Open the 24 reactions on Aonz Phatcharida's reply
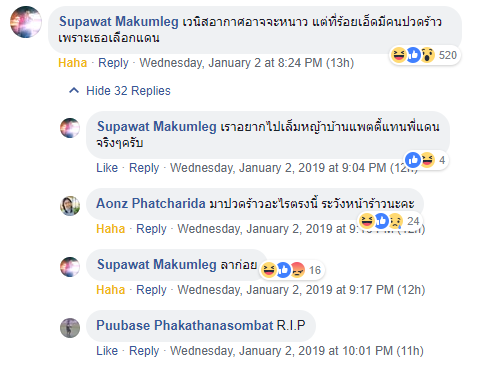496x367 pixels. [389, 221]
